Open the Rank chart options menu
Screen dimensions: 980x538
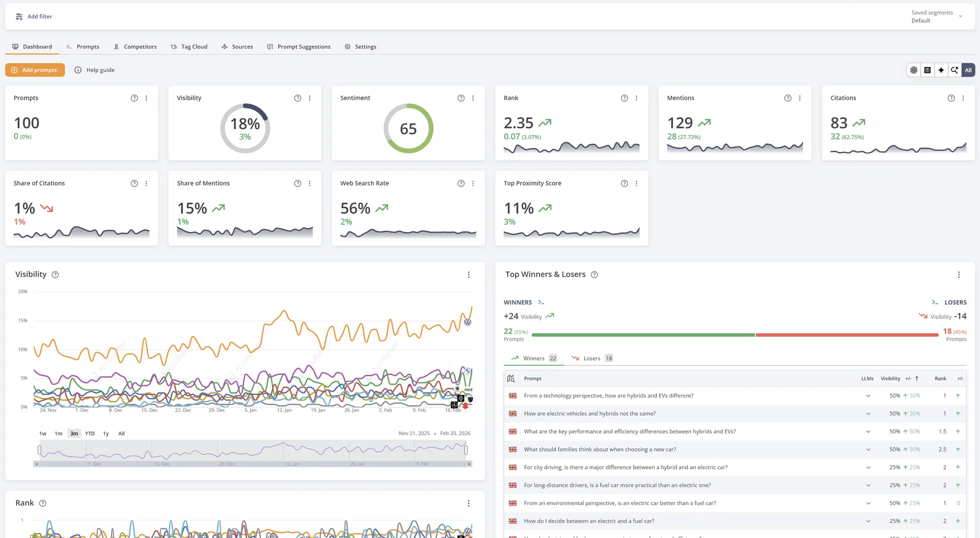pyautogui.click(x=468, y=503)
